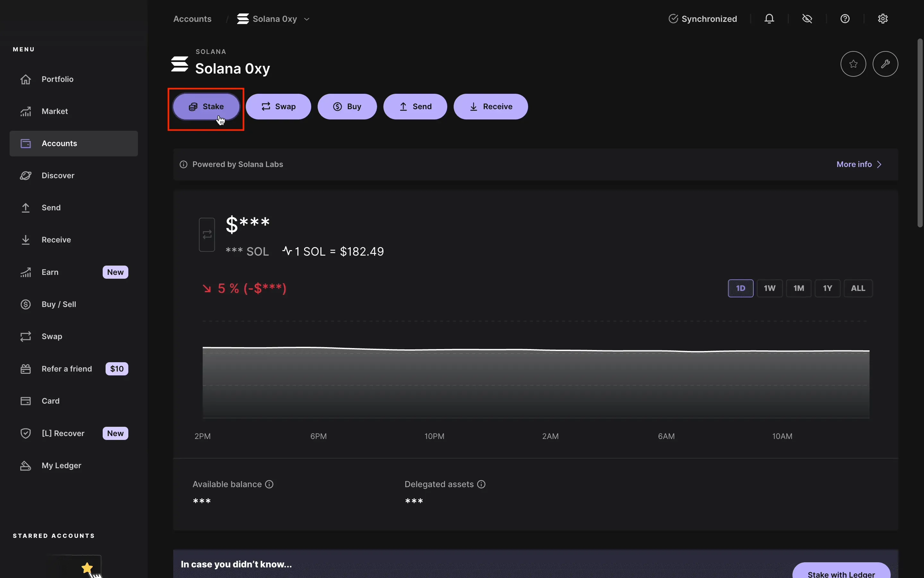
Task: Select Accounts in the sidebar
Action: click(x=74, y=143)
